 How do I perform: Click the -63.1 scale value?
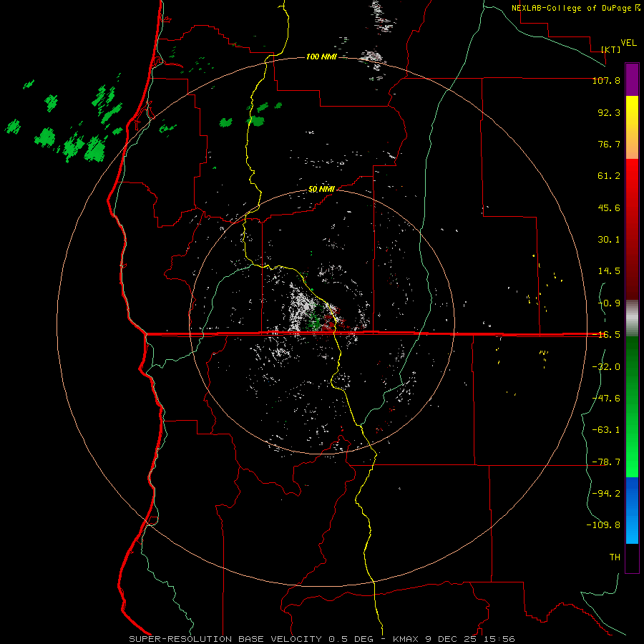click(606, 430)
